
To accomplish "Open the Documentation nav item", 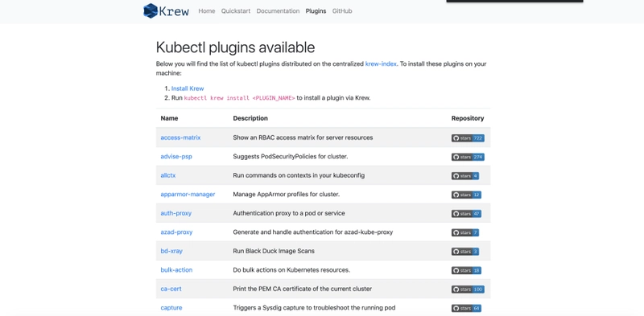I will [x=278, y=11].
